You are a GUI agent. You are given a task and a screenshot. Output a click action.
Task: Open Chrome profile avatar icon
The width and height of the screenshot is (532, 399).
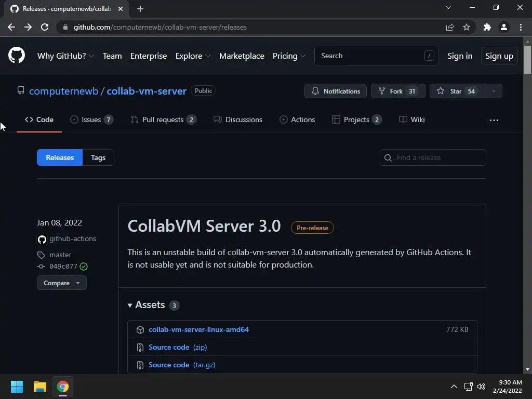coord(504,27)
